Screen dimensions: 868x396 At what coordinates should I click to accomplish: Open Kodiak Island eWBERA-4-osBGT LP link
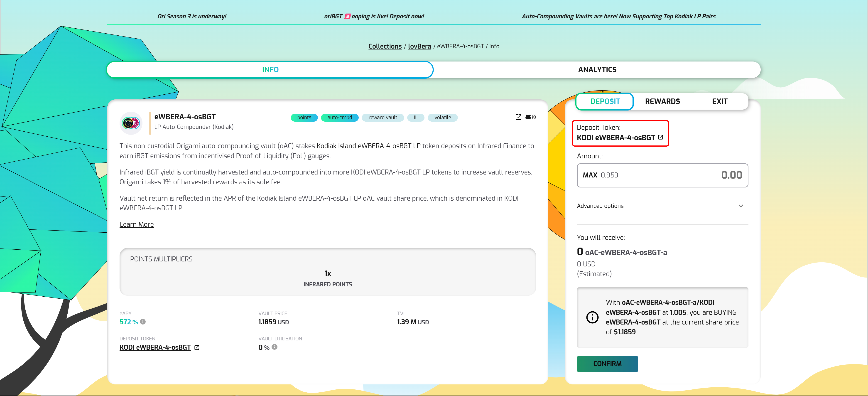point(368,146)
